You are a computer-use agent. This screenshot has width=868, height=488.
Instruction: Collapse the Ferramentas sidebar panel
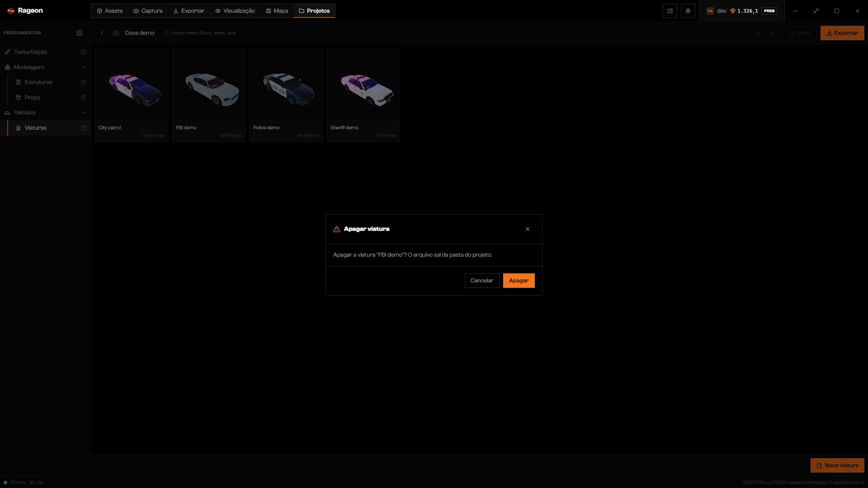[80, 33]
